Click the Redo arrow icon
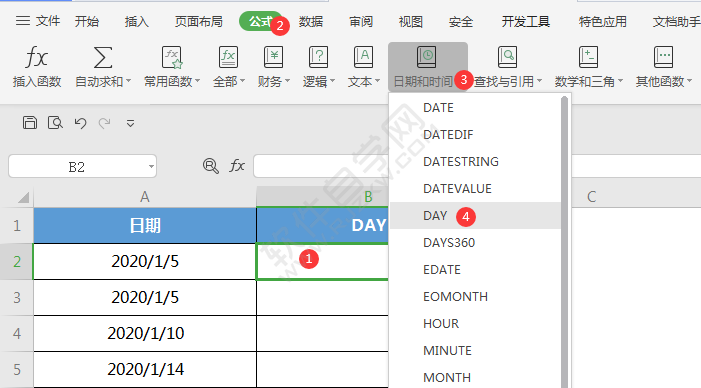The image size is (701, 388). pos(105,123)
